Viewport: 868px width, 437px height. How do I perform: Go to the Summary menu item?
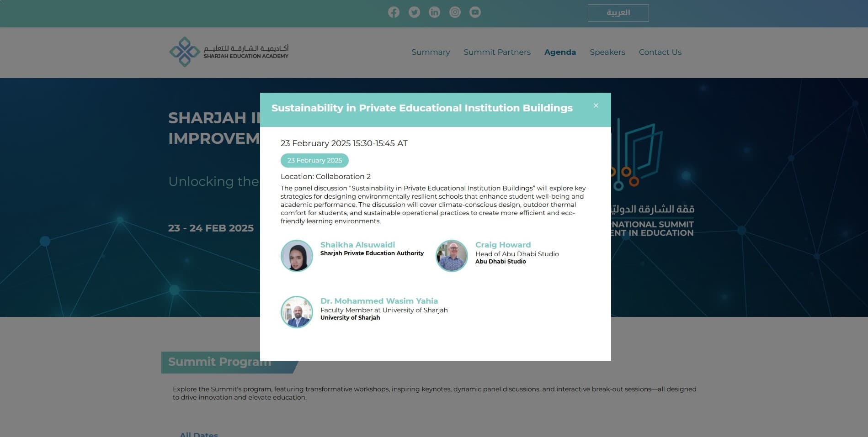coord(431,52)
